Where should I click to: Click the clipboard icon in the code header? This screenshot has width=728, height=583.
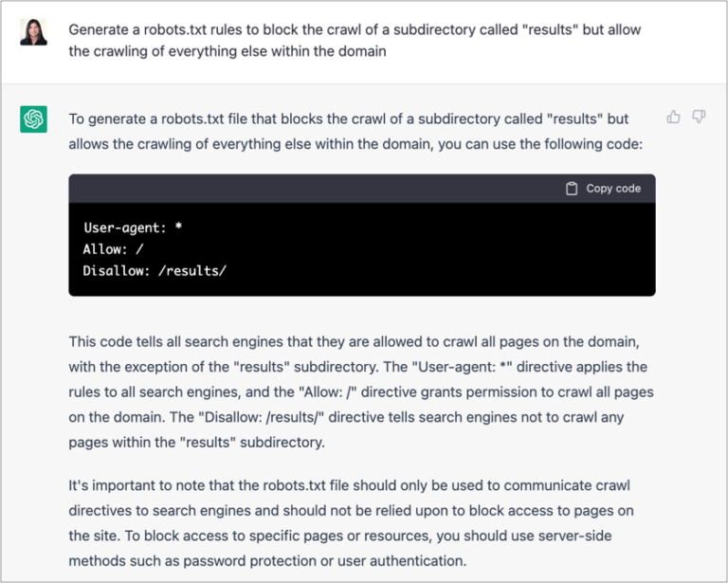click(572, 189)
